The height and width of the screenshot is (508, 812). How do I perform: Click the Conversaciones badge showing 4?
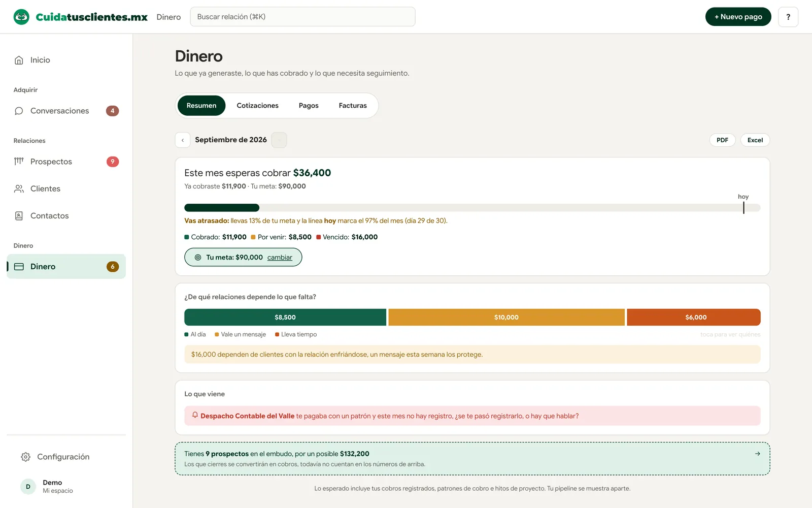point(113,111)
